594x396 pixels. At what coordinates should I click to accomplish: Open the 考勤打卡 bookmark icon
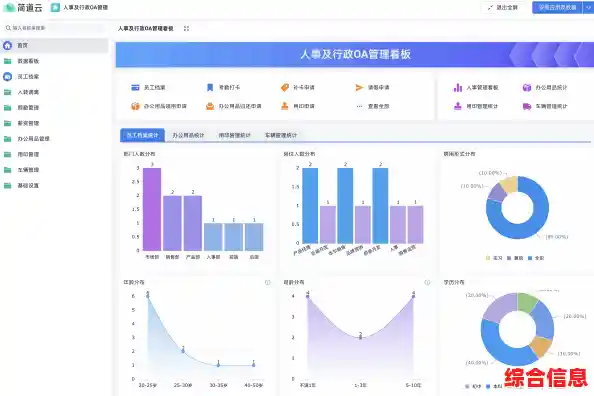point(210,88)
